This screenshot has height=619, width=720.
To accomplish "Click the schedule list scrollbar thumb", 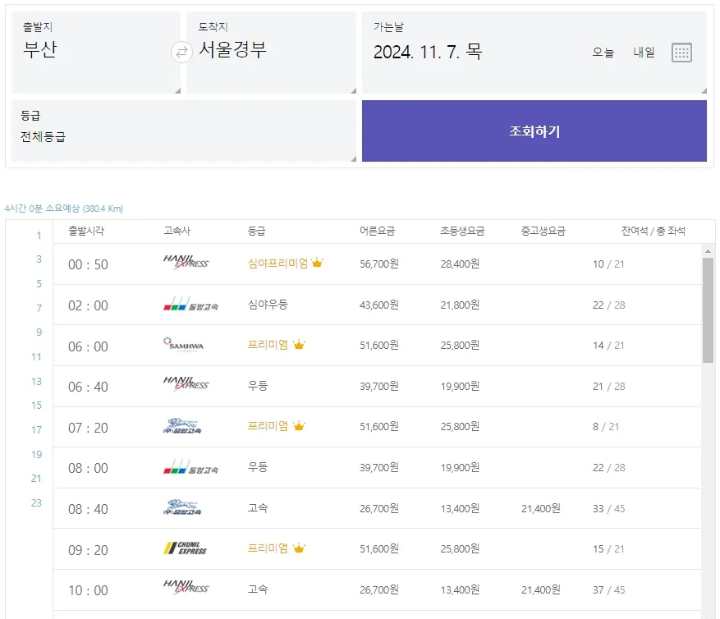I will click(x=708, y=310).
